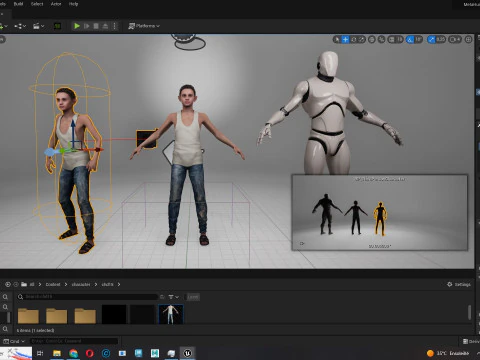Activate the Select mode cursor tool in viewport
This screenshot has width=480, height=360.
coord(337,40)
